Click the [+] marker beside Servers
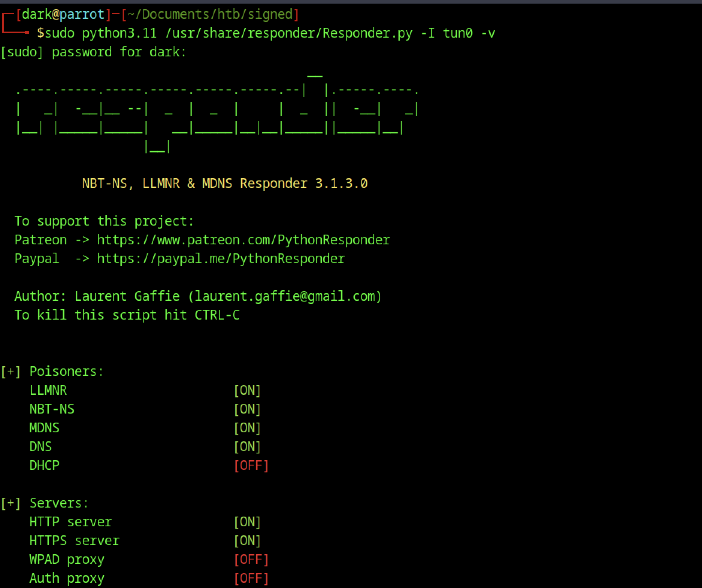Image resolution: width=702 pixels, height=588 pixels. (11, 503)
